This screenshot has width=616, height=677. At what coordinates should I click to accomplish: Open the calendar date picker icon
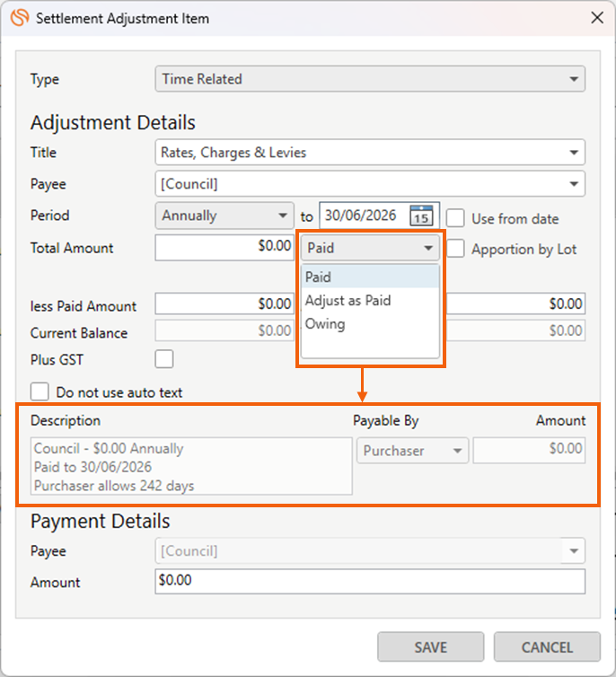tap(420, 216)
